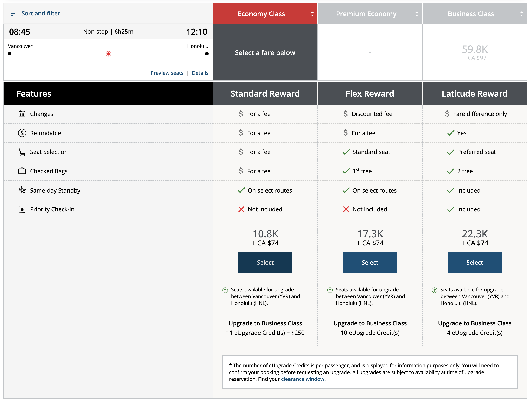Open the Preview seats link
532x402 pixels.
167,73
